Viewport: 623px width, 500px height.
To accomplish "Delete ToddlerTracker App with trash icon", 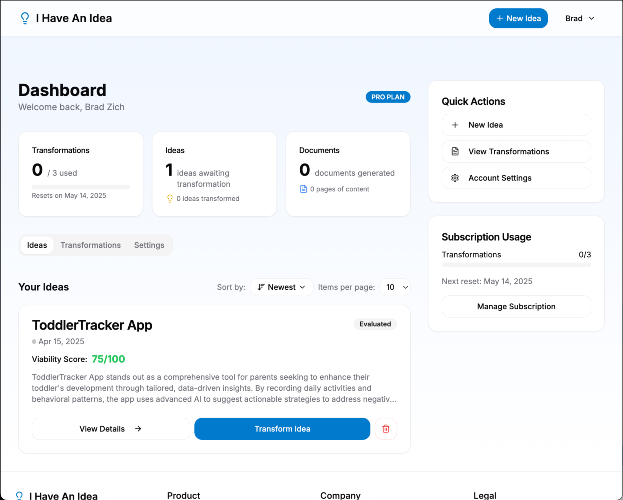I will pos(385,429).
